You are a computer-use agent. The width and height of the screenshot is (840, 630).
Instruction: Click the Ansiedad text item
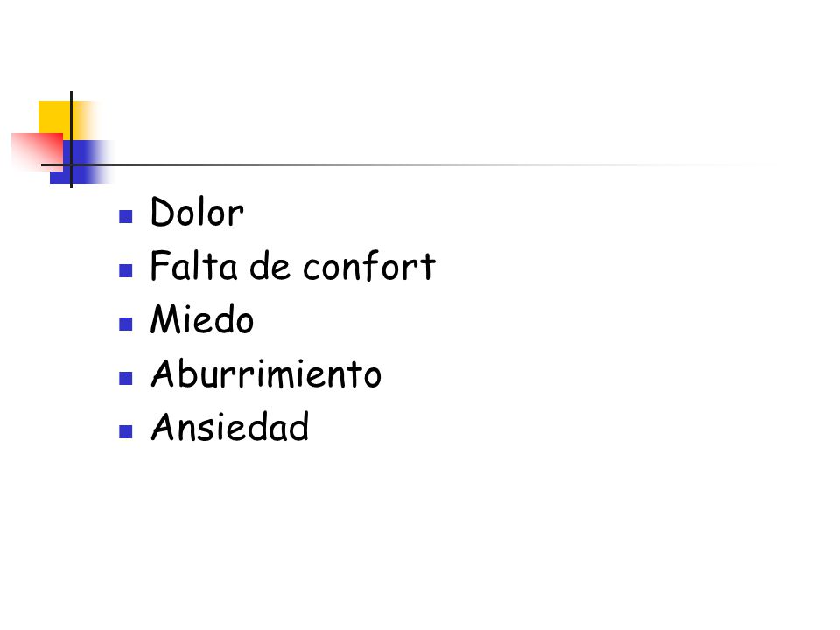tap(230, 427)
